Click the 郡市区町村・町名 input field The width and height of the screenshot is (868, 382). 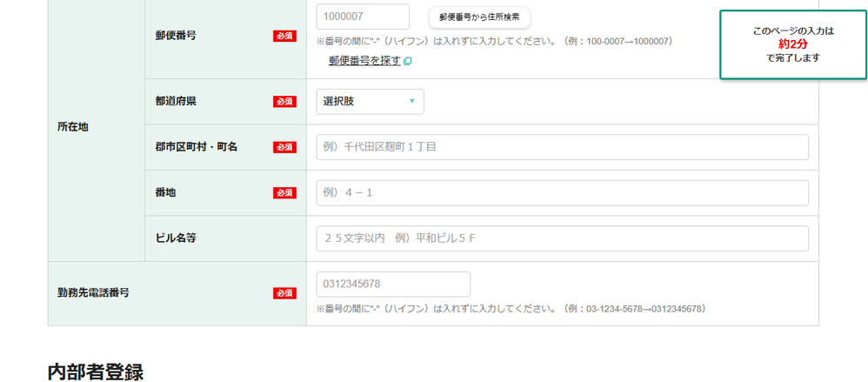coord(562,147)
